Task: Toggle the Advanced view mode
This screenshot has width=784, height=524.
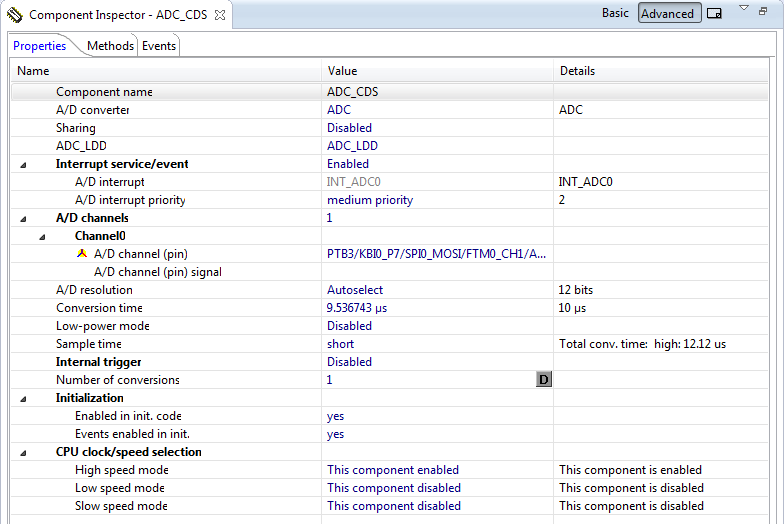Action: click(670, 14)
